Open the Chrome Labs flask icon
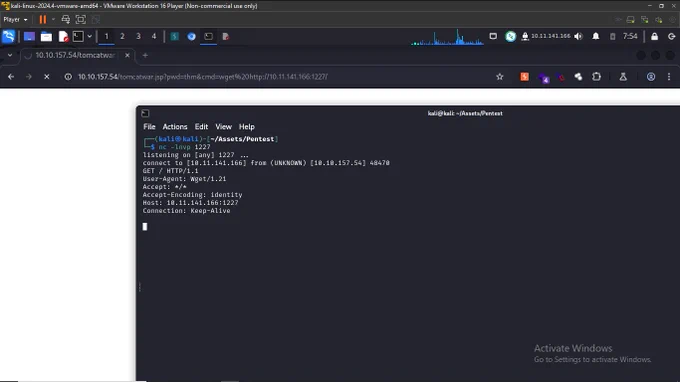 point(623,77)
